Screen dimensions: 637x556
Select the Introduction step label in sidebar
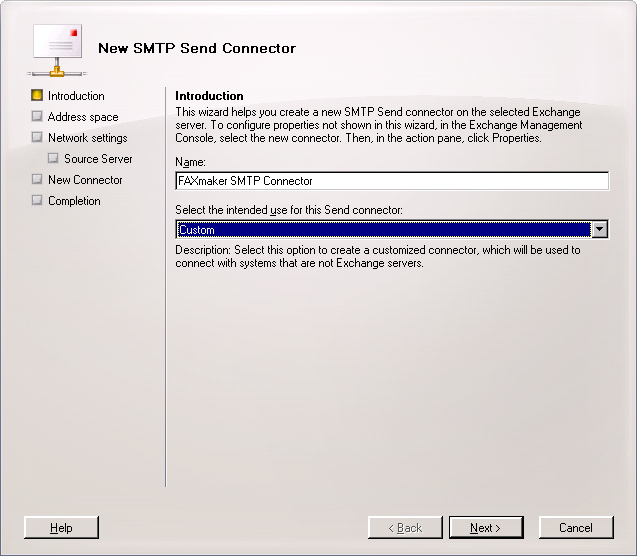pos(76,96)
